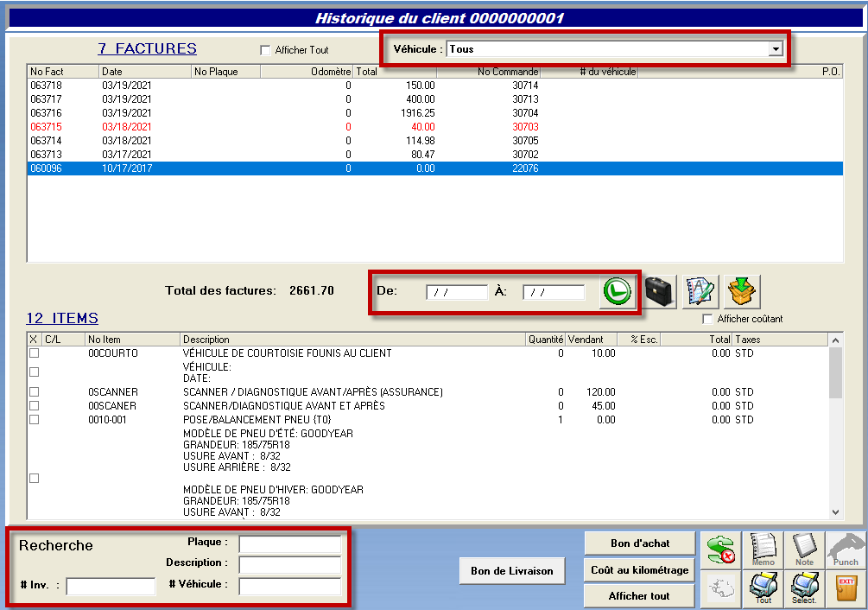Click the greyed map icon button
Image resolution: width=868 pixels, height=610 pixels.
click(721, 589)
